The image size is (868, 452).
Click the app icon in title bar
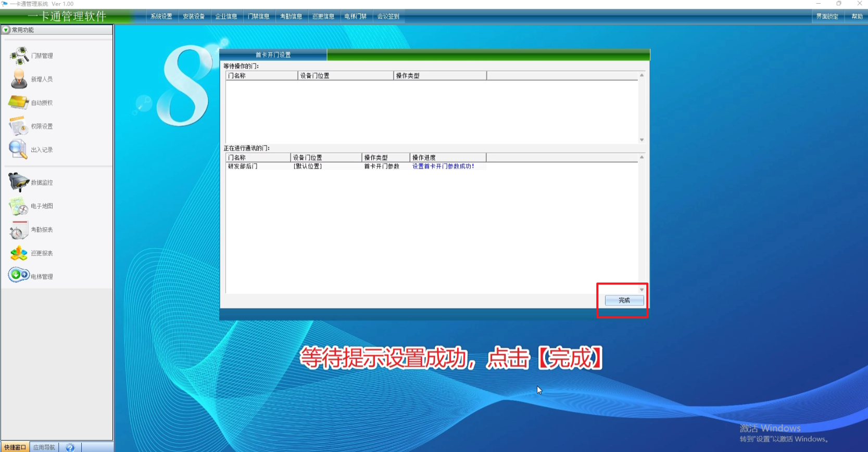pyautogui.click(x=5, y=4)
